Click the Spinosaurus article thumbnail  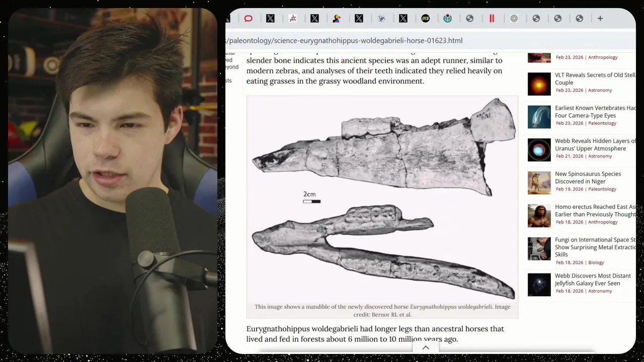[x=539, y=183]
